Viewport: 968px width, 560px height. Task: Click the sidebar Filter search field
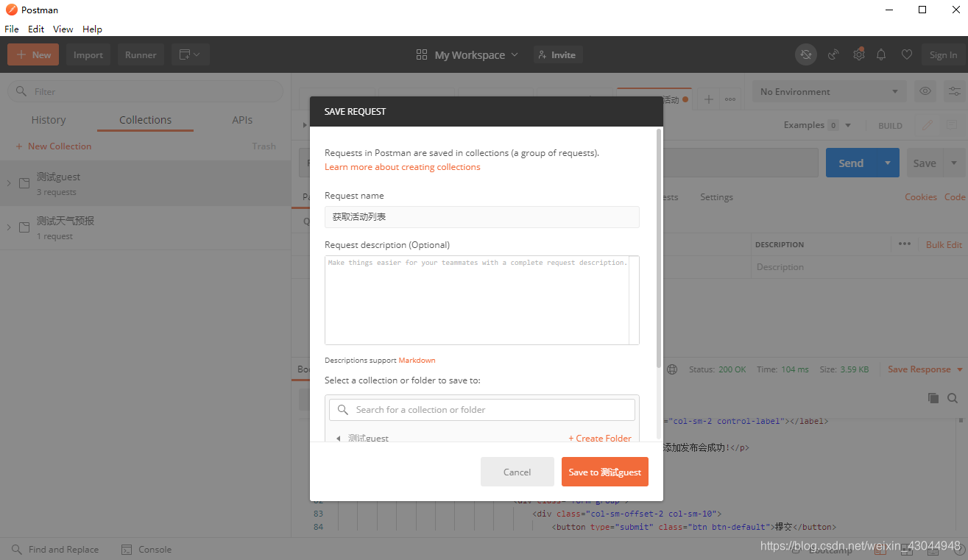[x=145, y=91]
